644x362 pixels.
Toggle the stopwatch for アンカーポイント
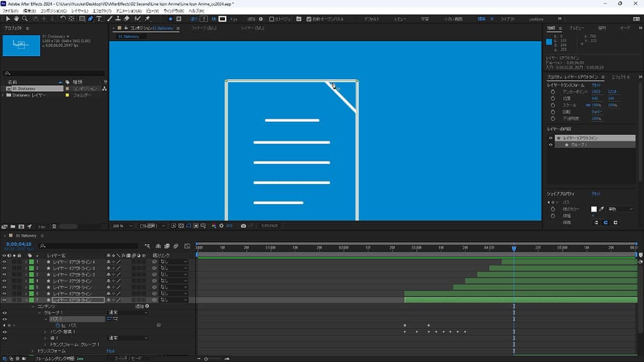(x=553, y=91)
